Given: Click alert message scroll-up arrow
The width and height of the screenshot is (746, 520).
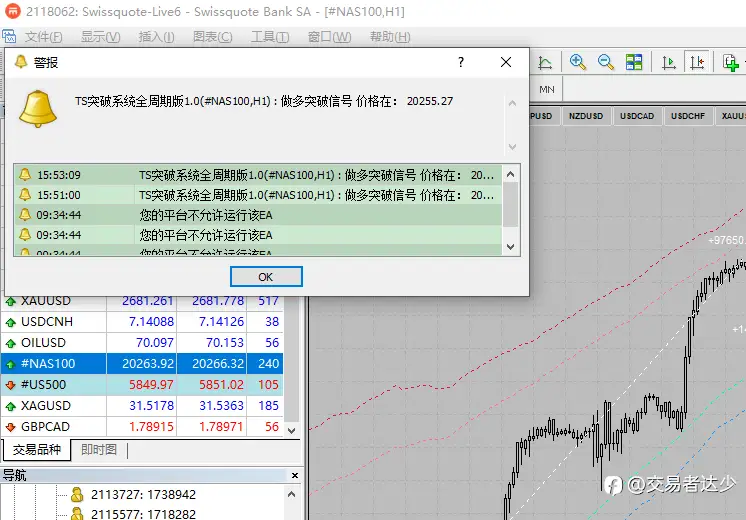Looking at the screenshot, I should 512,103.
